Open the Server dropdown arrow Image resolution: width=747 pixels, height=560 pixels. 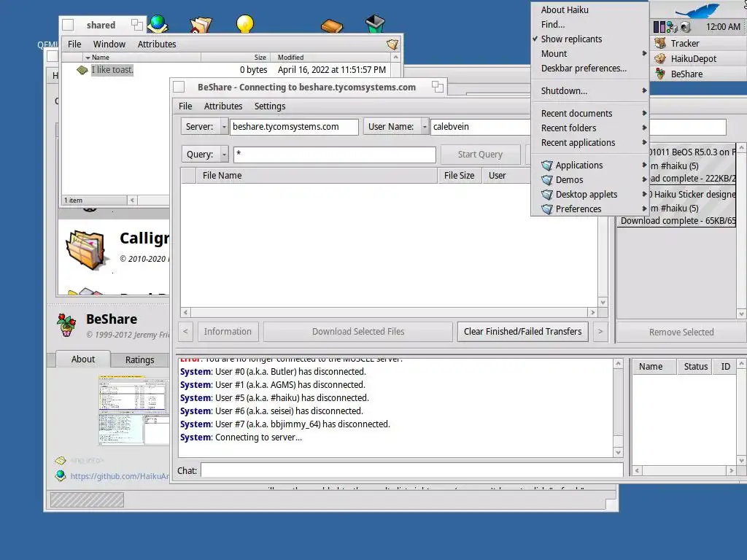point(224,127)
